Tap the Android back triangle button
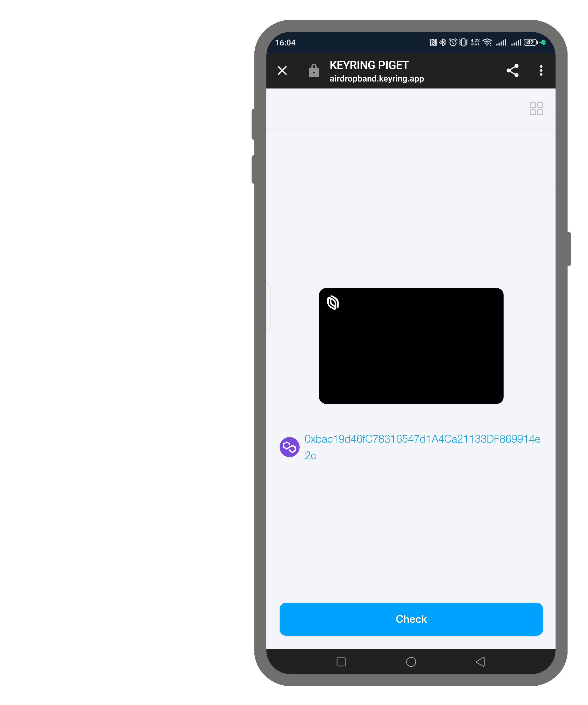Image resolution: width=588 pixels, height=705 pixels. [x=481, y=662]
